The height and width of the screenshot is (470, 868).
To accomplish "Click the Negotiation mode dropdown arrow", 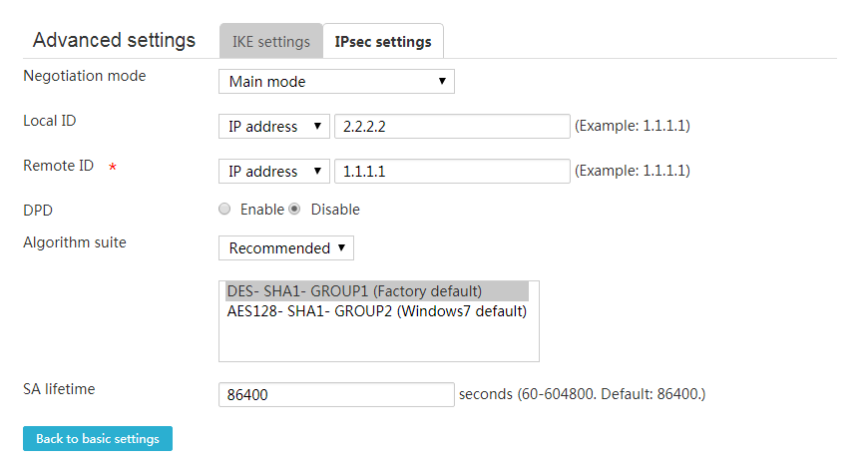I will [442, 82].
